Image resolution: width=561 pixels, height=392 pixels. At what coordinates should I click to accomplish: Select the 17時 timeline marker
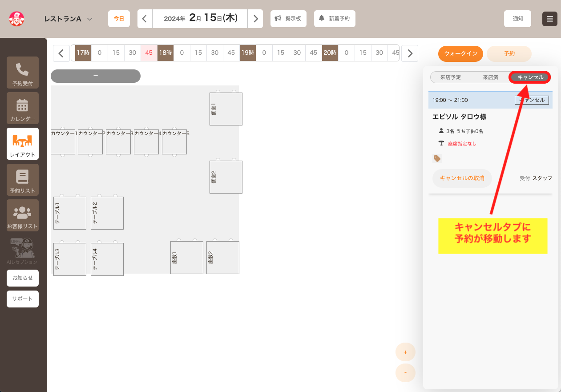[x=83, y=53]
